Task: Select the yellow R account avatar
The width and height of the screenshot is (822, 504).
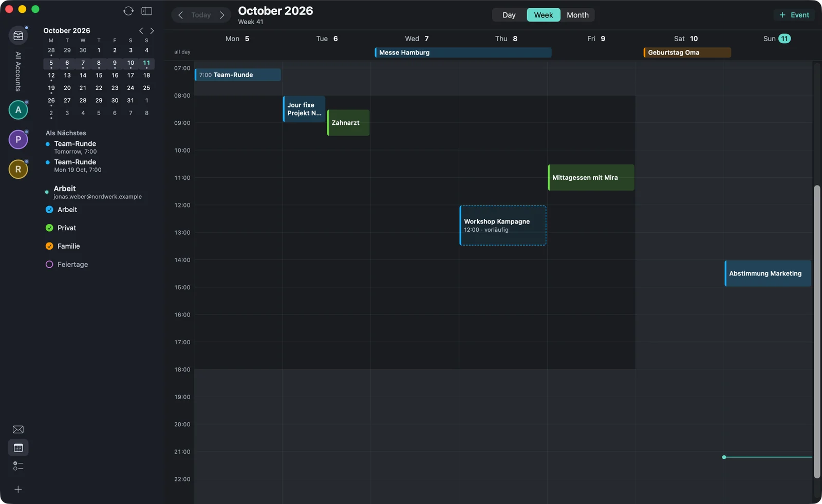Action: [x=18, y=169]
